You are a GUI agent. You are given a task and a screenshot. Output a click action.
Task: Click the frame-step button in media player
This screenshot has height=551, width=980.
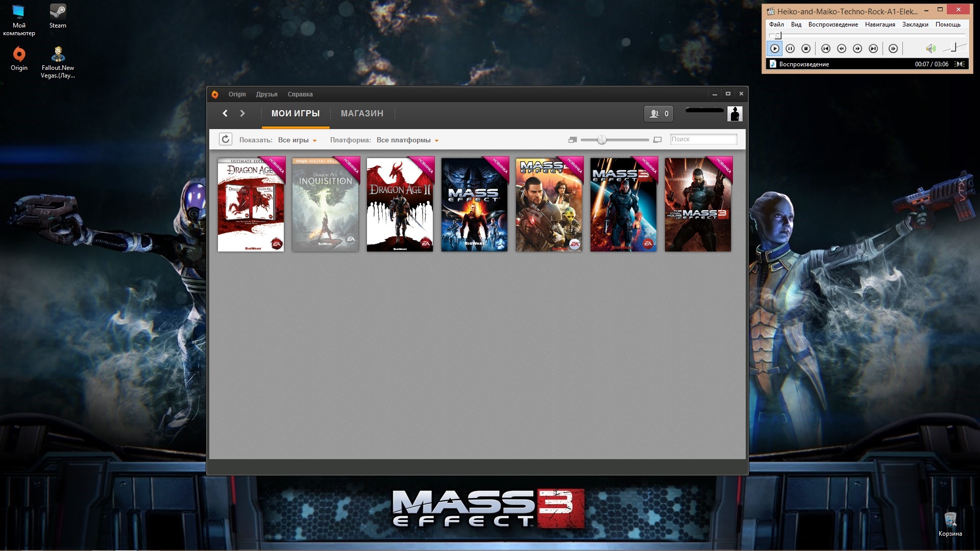coord(893,48)
